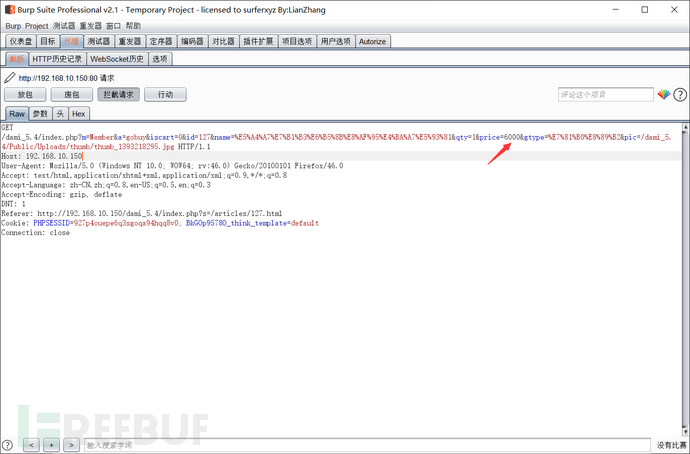Click the bottom-left search help icon
Image resolution: width=690 pixels, height=454 pixels.
click(x=7, y=445)
